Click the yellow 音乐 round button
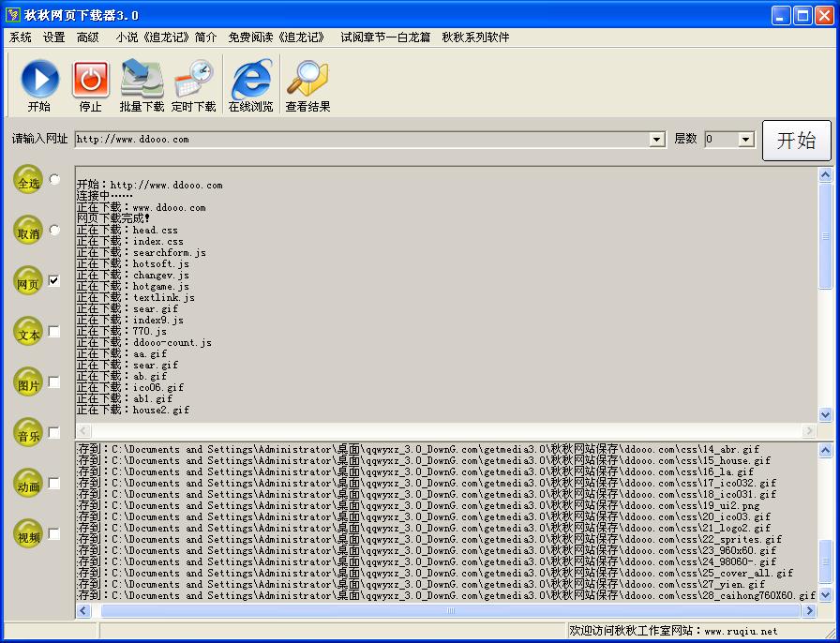Viewport: 840px width, 643px height. (x=28, y=432)
